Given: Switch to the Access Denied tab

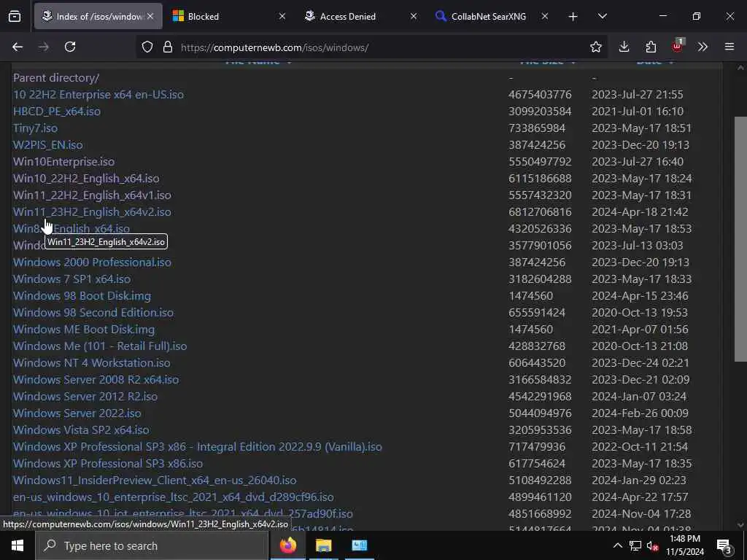Looking at the screenshot, I should click(360, 16).
